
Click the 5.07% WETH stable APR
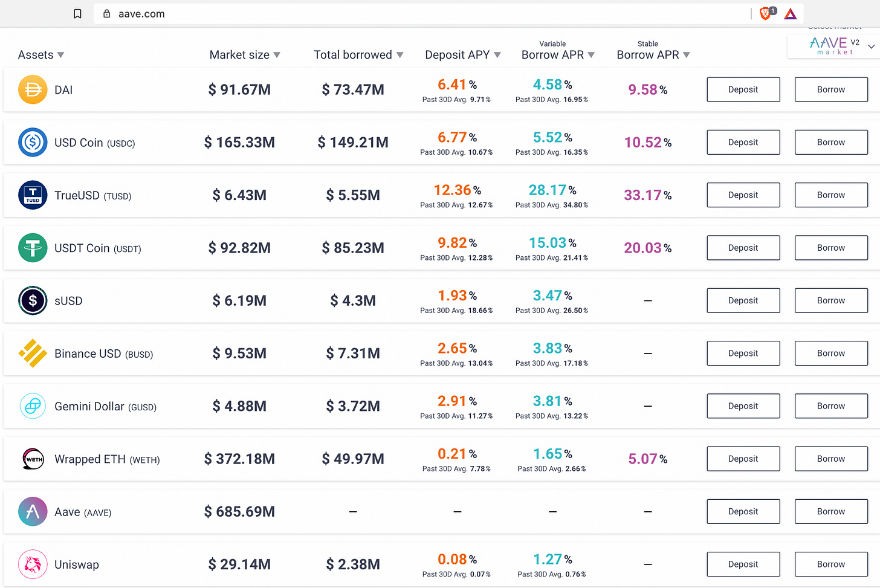(648, 459)
